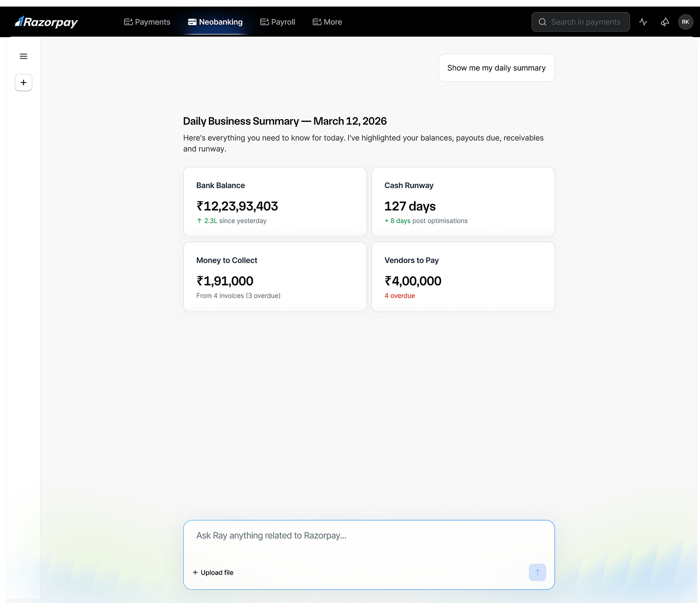
Task: Switch to the Neobanking tab
Action: [x=215, y=22]
